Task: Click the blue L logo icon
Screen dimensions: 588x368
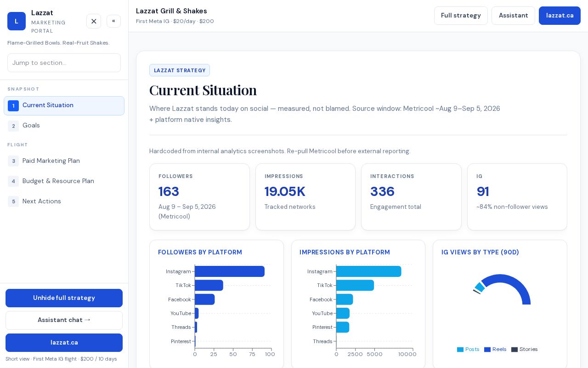Action: tap(17, 21)
